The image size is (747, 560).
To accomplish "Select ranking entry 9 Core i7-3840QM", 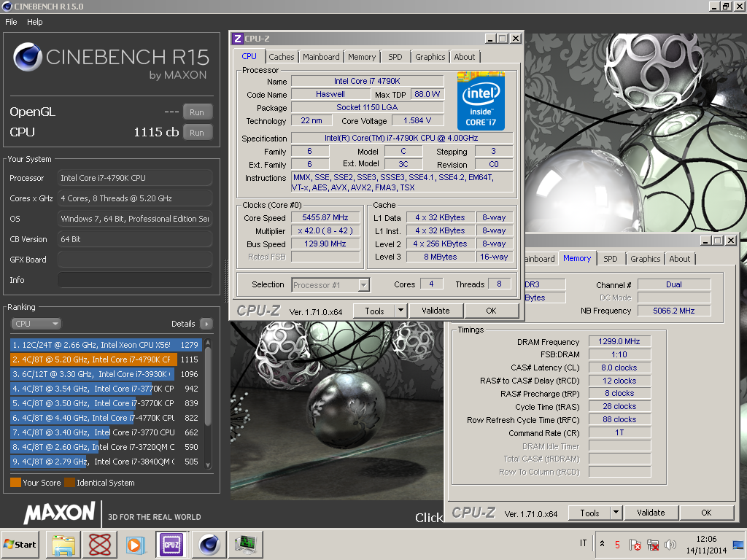I will click(x=106, y=462).
